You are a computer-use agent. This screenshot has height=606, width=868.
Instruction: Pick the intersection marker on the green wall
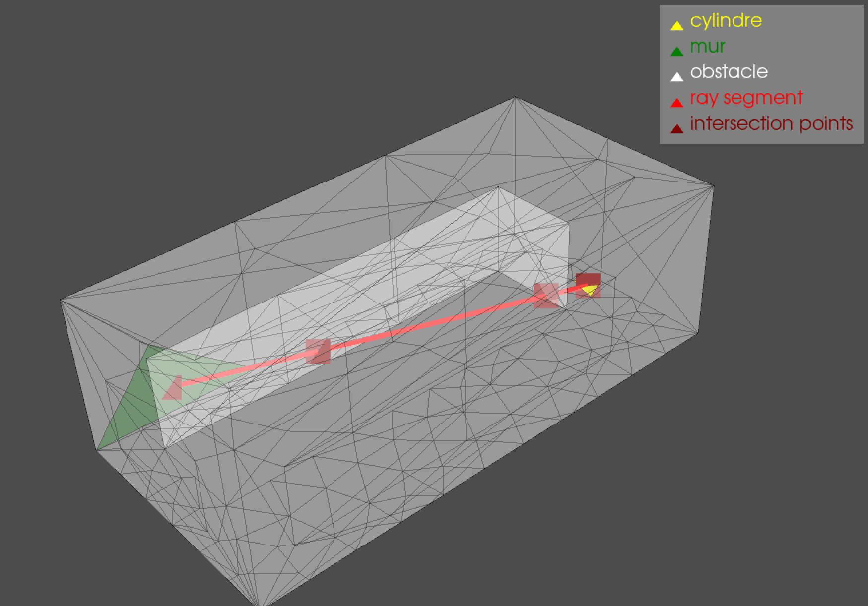(172, 388)
